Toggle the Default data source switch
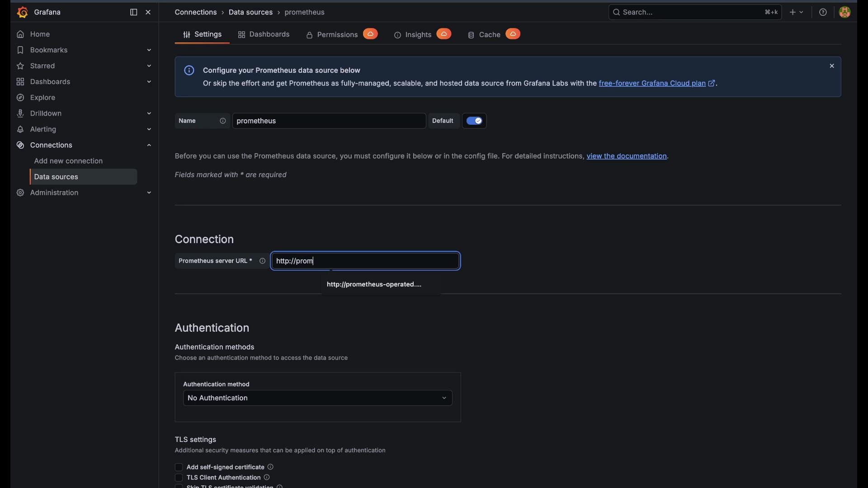Viewport: 868px width, 488px height. 475,121
